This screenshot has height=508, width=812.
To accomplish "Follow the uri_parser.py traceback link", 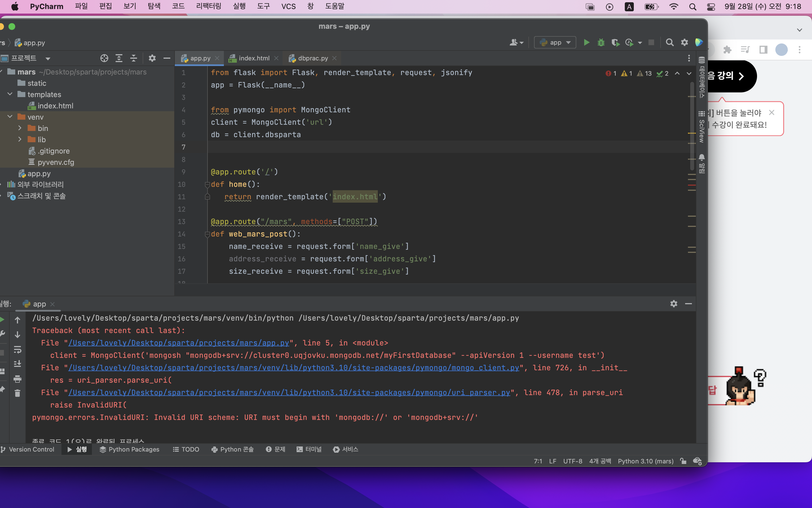I will click(x=289, y=392).
